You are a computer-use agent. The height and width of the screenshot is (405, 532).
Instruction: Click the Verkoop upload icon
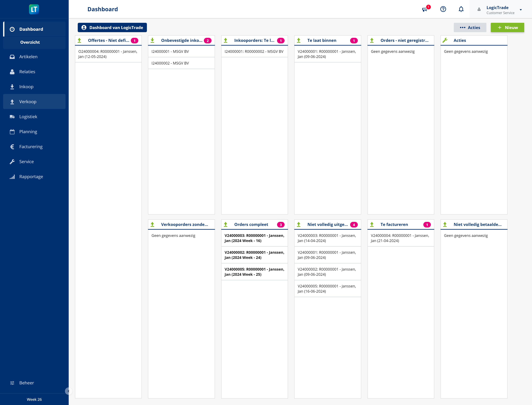pyautogui.click(x=12, y=101)
